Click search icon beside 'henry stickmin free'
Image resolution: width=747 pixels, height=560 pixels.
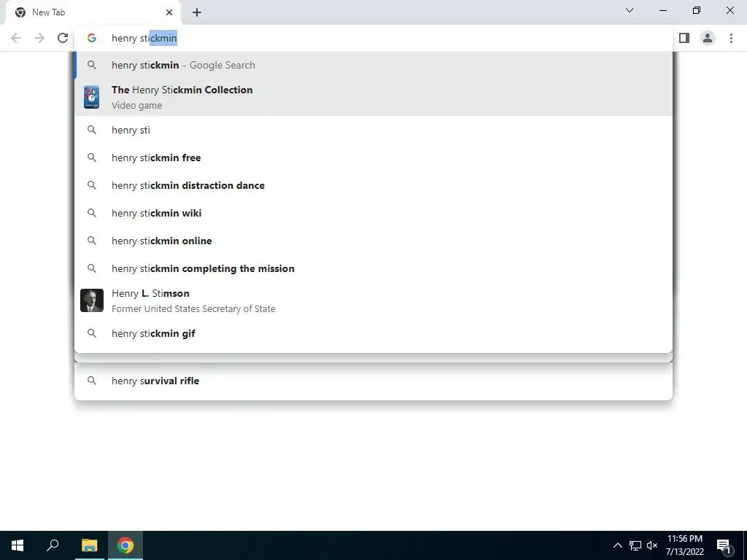point(92,157)
